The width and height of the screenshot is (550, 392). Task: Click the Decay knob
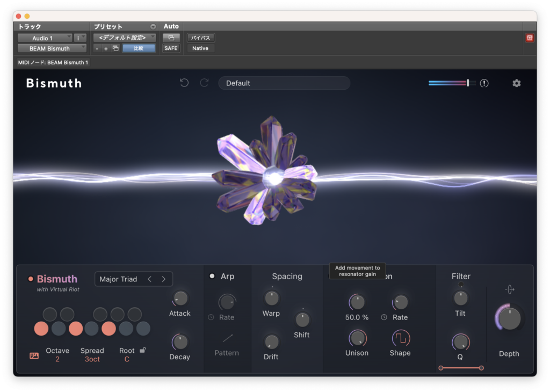[x=180, y=342]
